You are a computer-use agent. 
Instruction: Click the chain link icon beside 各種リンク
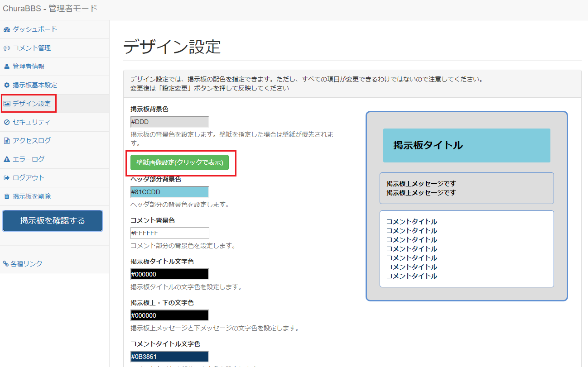tap(6, 263)
